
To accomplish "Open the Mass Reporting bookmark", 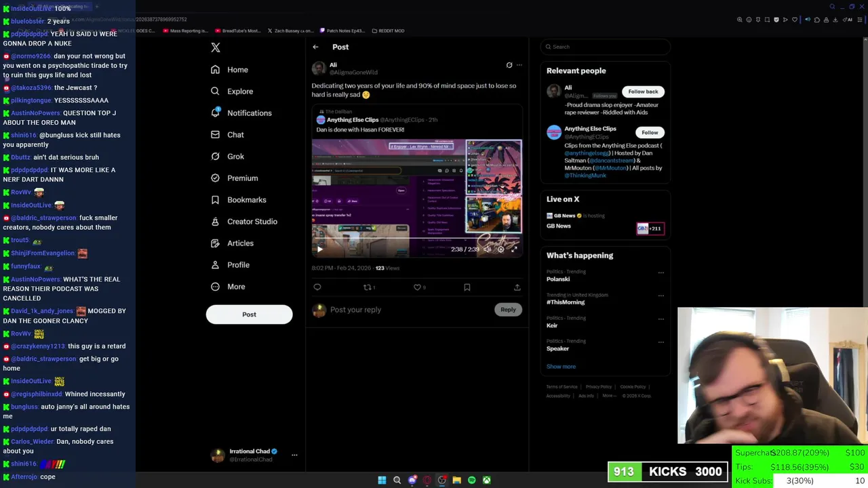I will tap(184, 30).
